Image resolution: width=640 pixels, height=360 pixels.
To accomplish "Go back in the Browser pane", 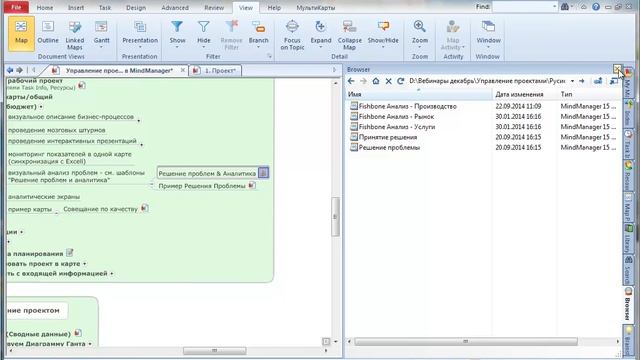I will pyautogui.click(x=351, y=81).
